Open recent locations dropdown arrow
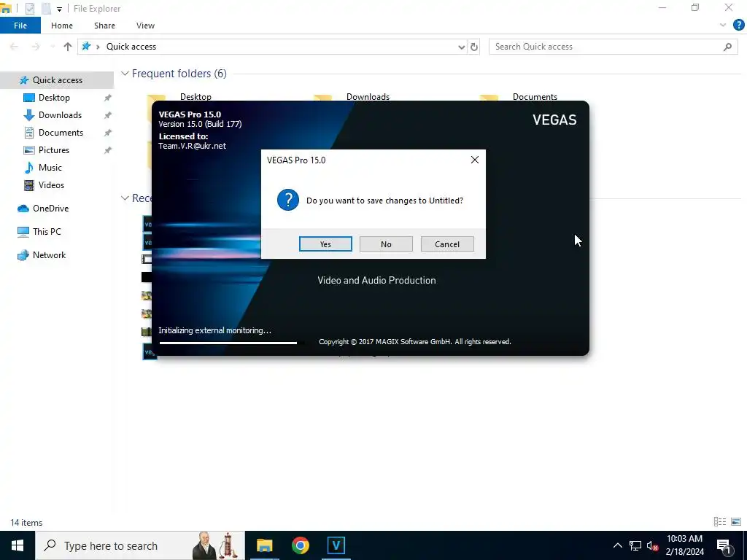The image size is (747, 560). coord(53,47)
